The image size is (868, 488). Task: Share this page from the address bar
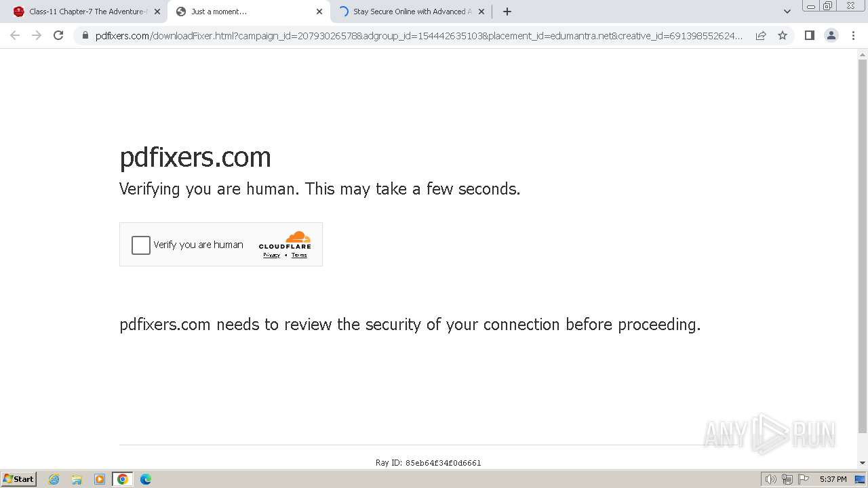761,35
